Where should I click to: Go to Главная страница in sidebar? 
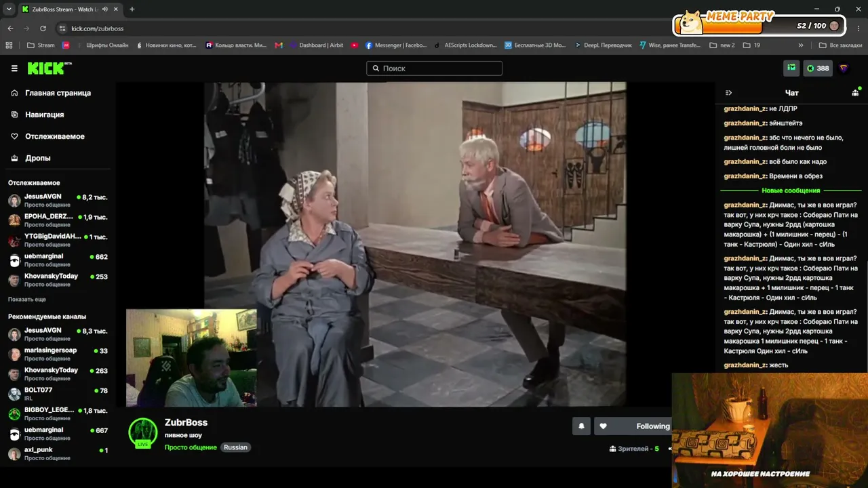[x=58, y=93]
